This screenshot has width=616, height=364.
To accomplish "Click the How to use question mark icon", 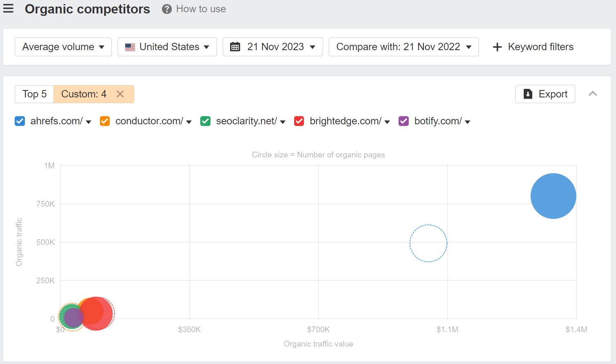I will [x=166, y=9].
